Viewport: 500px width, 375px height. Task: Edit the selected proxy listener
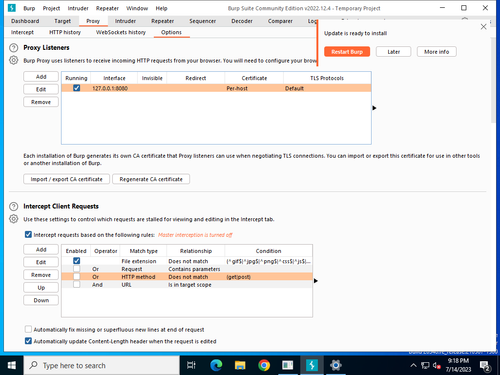click(41, 89)
